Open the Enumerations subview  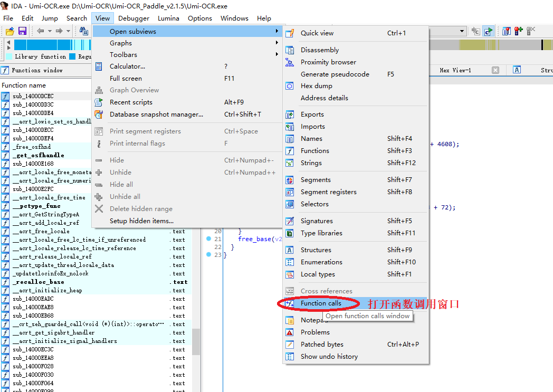(356, 262)
